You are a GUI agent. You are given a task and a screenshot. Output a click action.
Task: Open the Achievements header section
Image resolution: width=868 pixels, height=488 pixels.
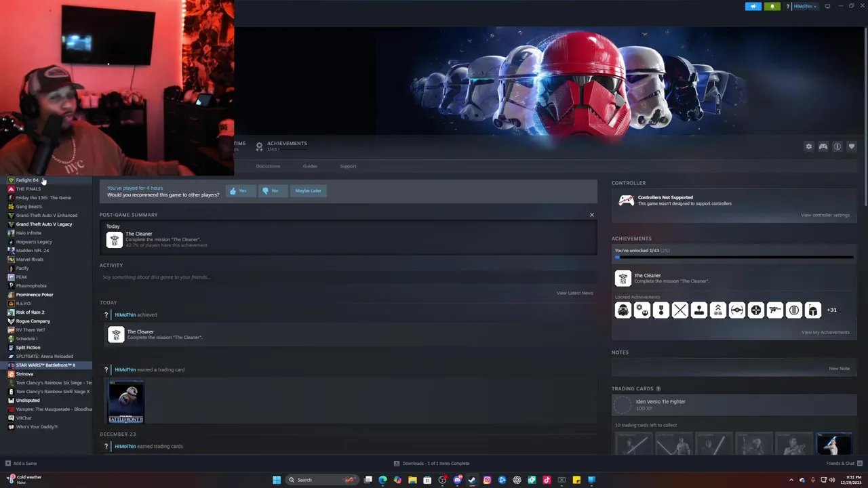(281, 146)
